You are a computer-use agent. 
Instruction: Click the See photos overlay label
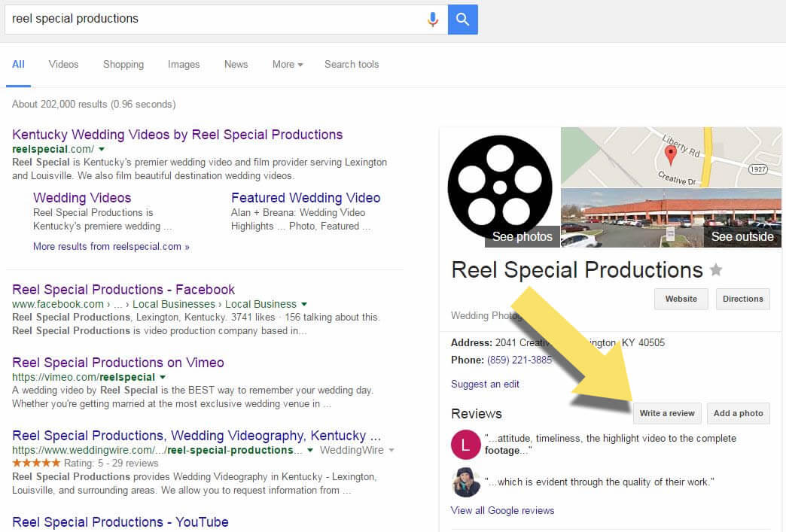click(522, 236)
